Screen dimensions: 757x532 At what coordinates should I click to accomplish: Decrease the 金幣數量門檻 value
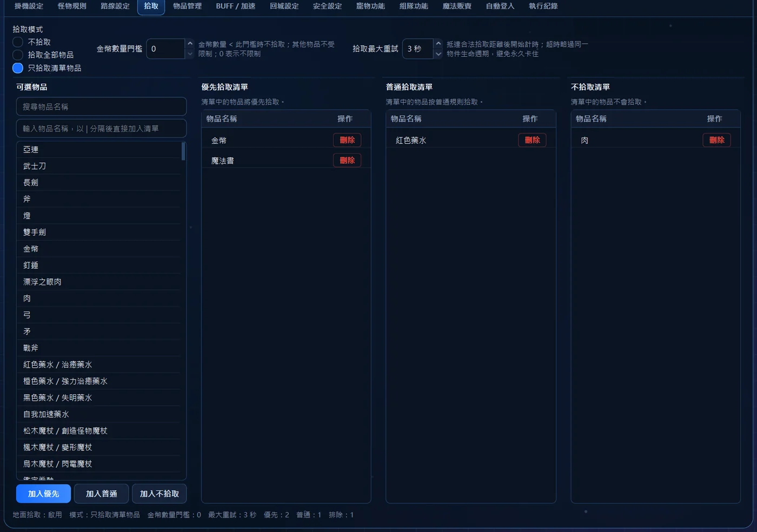point(190,54)
